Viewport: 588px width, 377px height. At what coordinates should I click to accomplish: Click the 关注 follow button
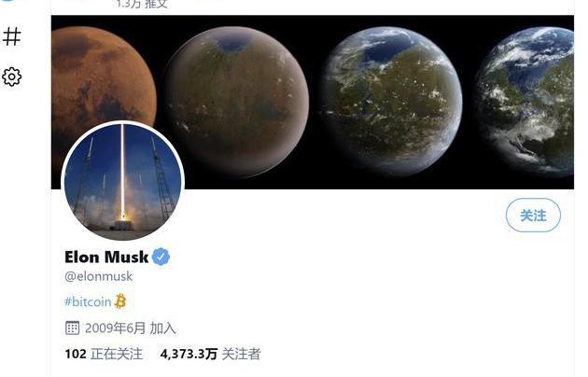coord(533,216)
